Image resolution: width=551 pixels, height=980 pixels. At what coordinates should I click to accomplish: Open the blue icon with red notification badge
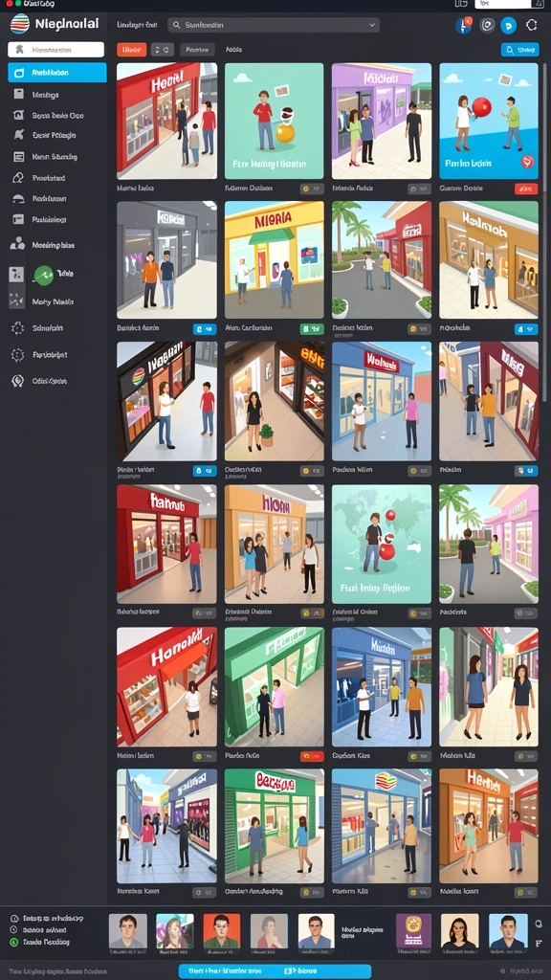click(x=464, y=25)
